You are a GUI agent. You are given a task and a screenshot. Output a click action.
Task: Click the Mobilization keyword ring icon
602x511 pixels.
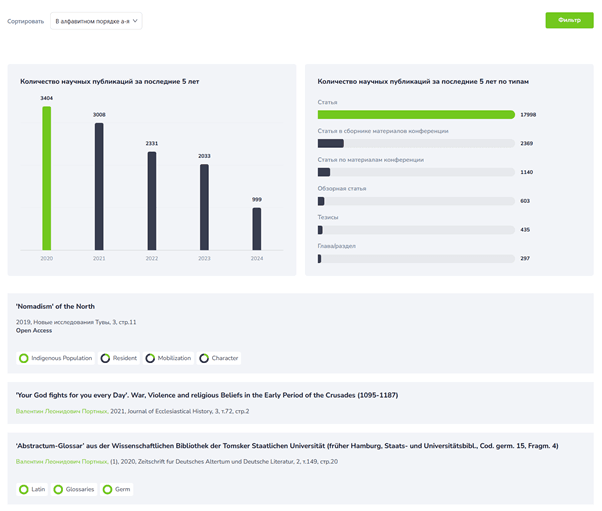150,358
